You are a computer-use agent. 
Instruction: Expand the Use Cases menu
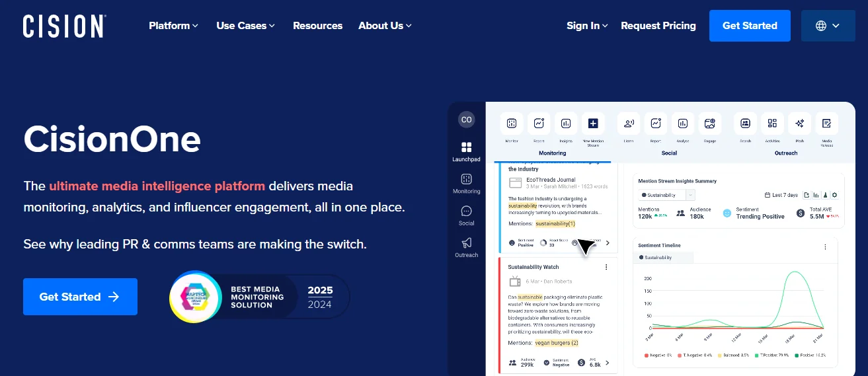(x=246, y=26)
